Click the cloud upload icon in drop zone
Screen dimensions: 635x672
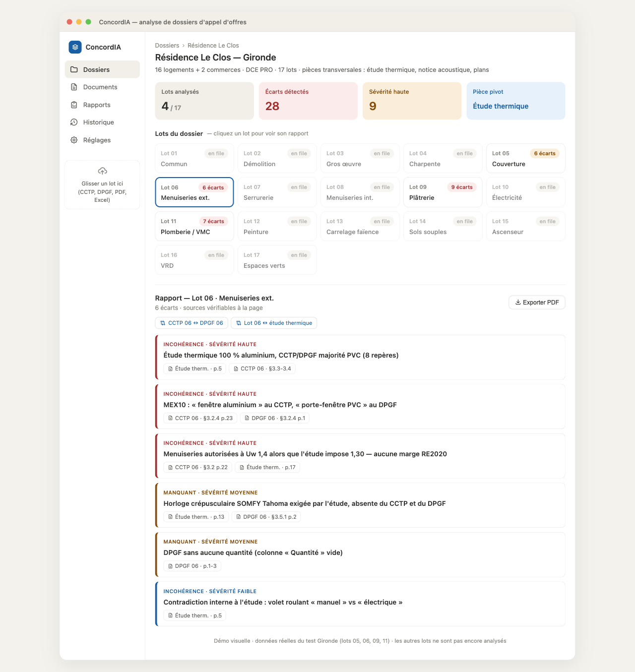point(102,171)
